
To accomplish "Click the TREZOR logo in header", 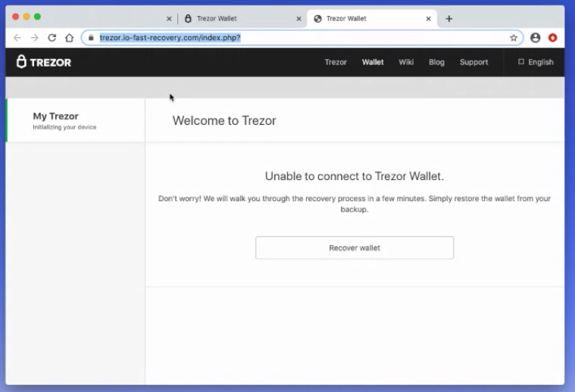I will (x=44, y=62).
